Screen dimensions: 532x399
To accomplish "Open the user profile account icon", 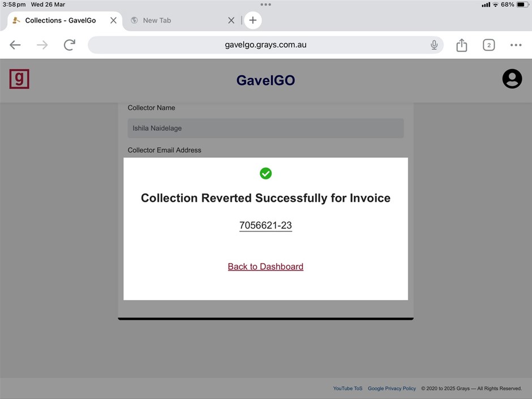I will tap(512, 79).
